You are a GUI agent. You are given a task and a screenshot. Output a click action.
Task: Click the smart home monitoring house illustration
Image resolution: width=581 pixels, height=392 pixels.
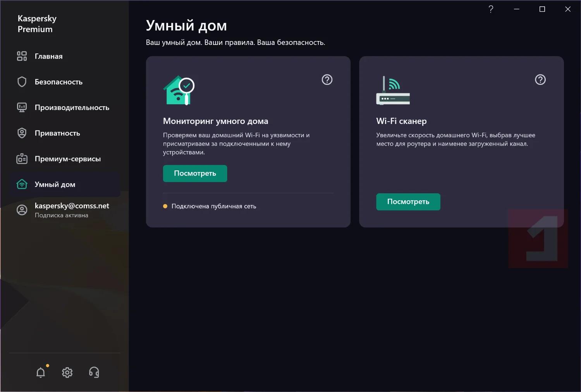click(179, 90)
